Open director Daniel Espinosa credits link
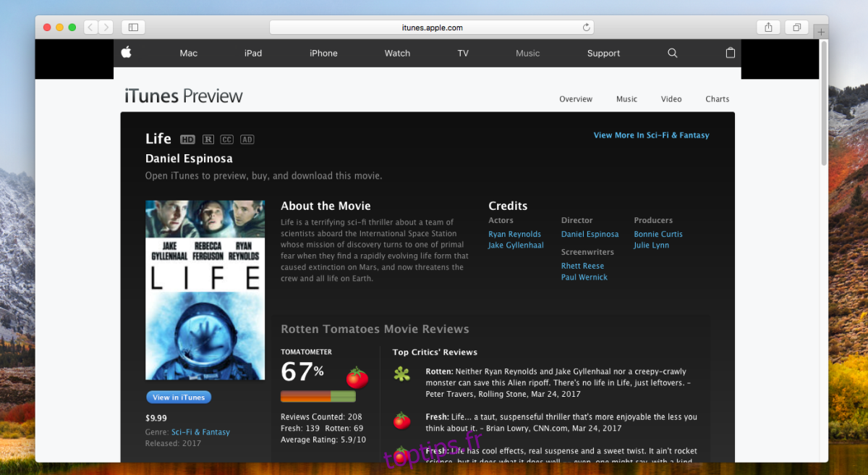This screenshot has width=868, height=475. tap(590, 234)
